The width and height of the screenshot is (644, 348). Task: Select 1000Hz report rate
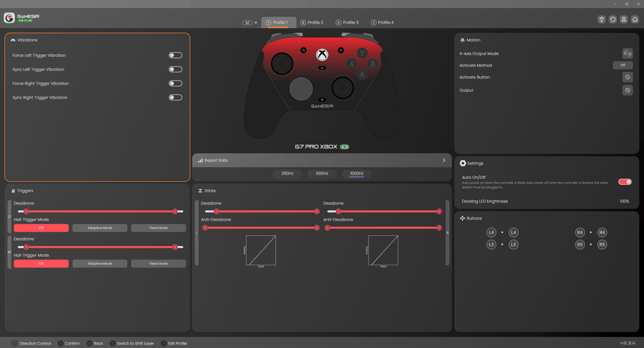[357, 173]
